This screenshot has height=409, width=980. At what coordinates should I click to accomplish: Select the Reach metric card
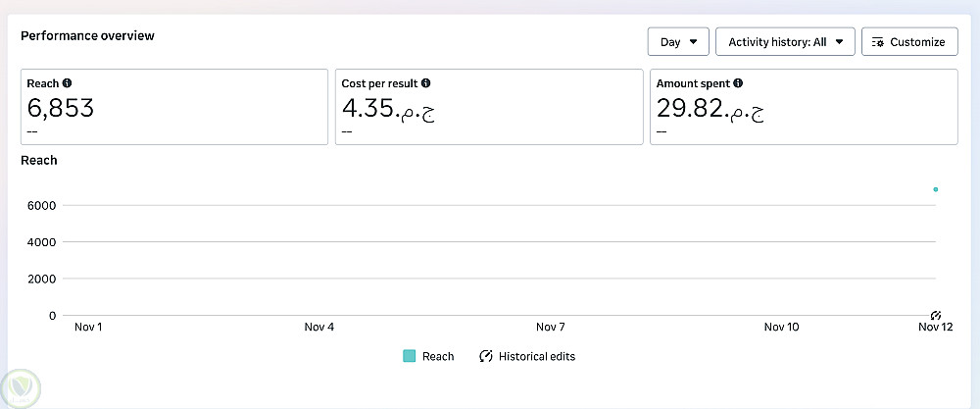174,107
